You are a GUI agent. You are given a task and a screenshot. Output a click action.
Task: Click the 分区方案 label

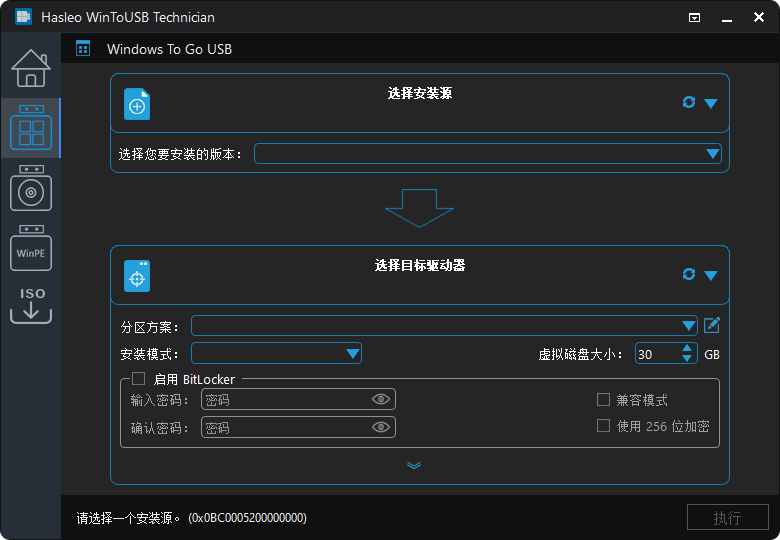(x=149, y=327)
